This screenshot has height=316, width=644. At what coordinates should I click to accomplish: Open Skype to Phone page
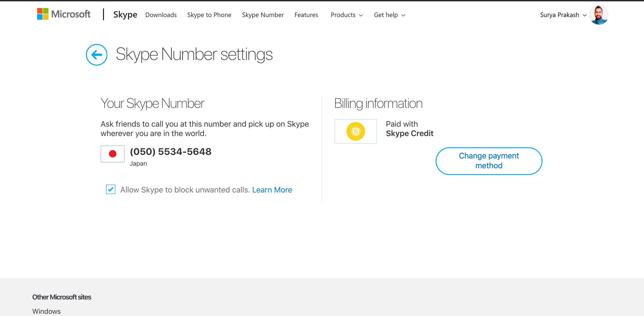(x=209, y=15)
